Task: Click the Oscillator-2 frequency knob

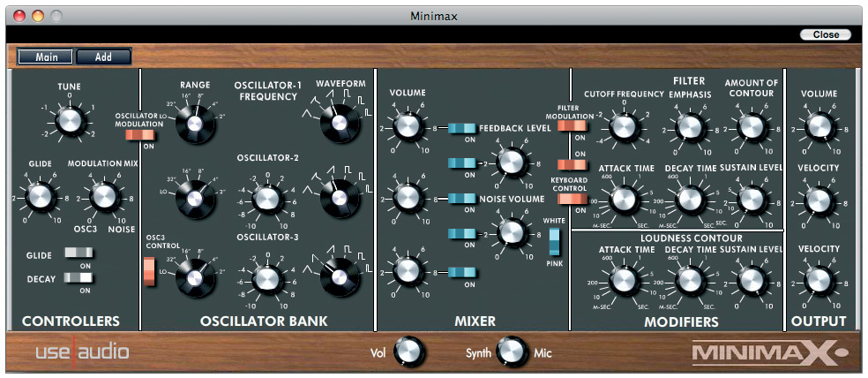Action: tap(266, 198)
